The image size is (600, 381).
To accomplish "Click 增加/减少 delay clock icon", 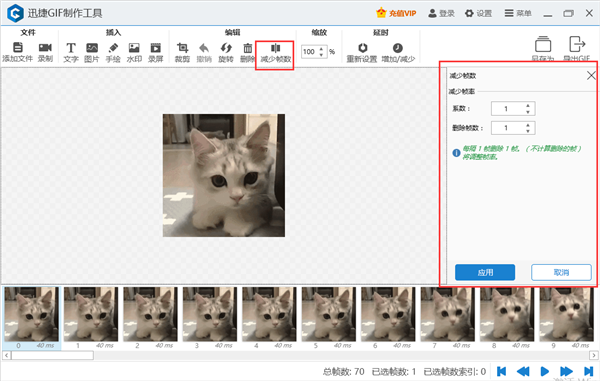I will coord(398,48).
